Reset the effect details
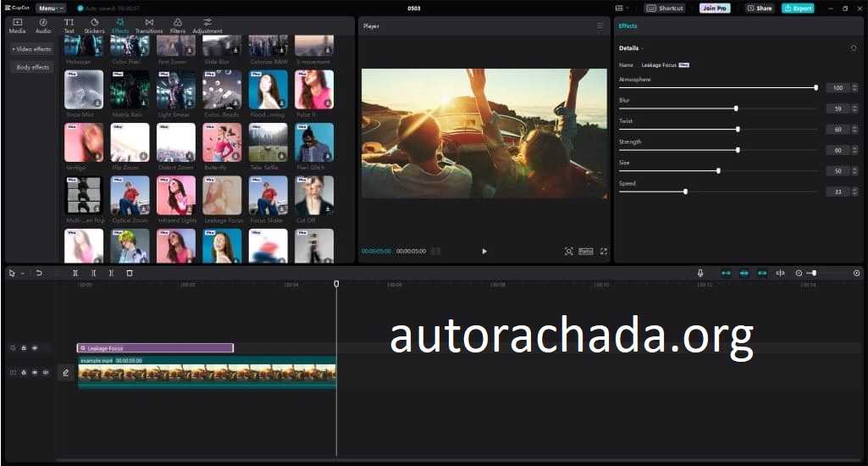868x466 pixels. [x=853, y=48]
